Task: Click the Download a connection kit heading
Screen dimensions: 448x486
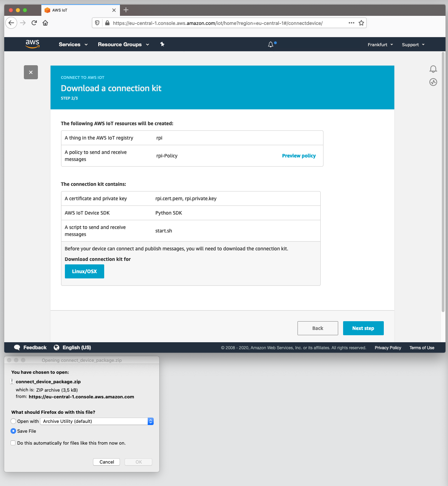Action: pos(111,88)
